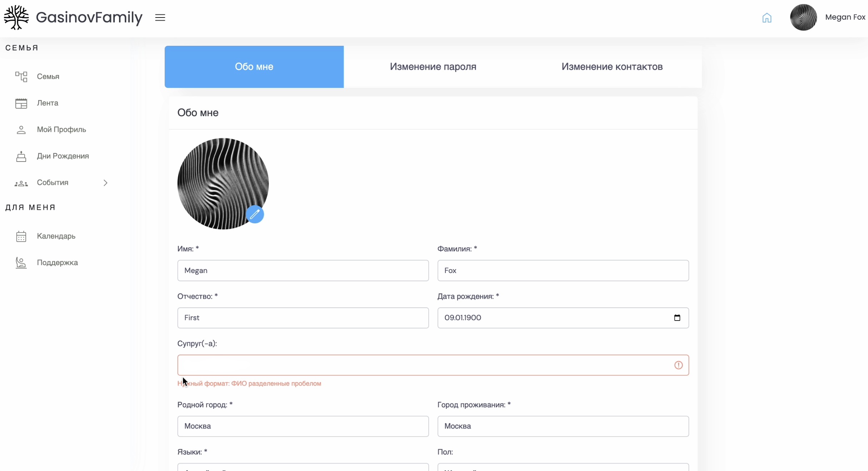Screen dimensions: 868x471
Task: Click the Супруг(-а) input field
Action: click(422, 365)
